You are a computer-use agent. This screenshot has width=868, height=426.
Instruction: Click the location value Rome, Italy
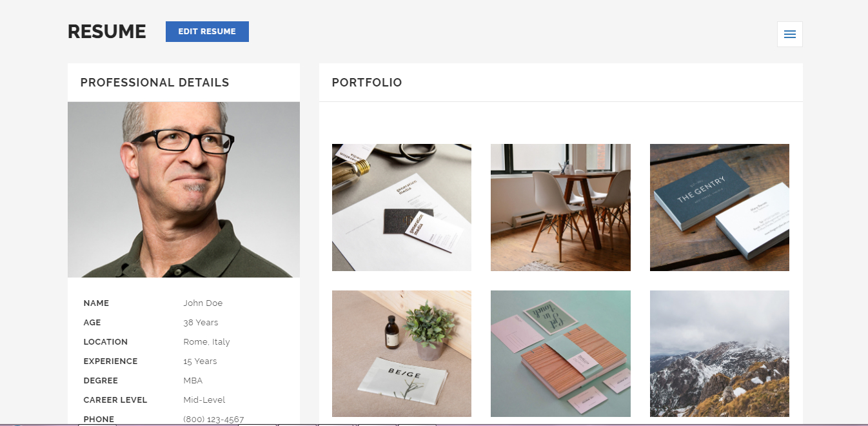click(x=206, y=342)
